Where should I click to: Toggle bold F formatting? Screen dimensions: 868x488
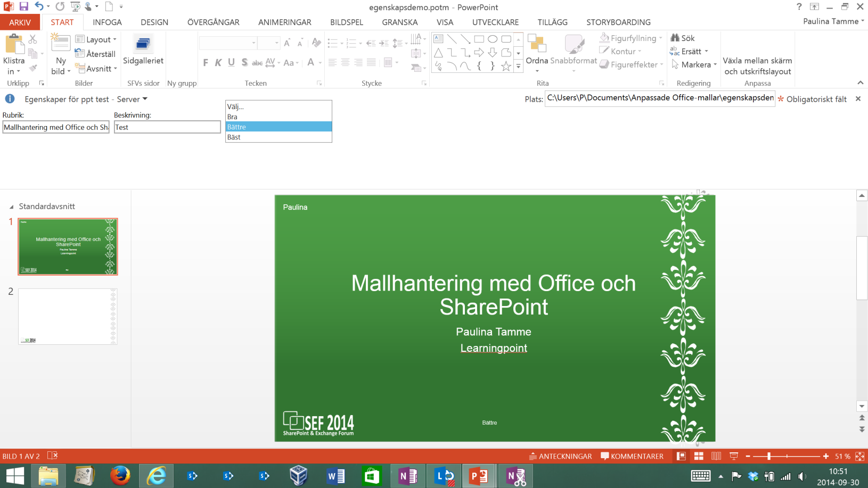(206, 63)
